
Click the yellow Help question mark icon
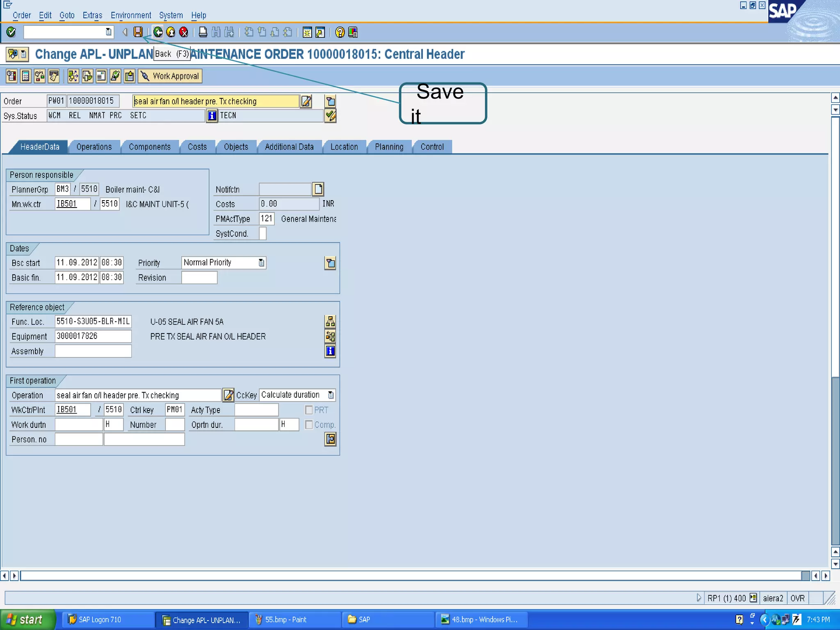click(x=340, y=32)
